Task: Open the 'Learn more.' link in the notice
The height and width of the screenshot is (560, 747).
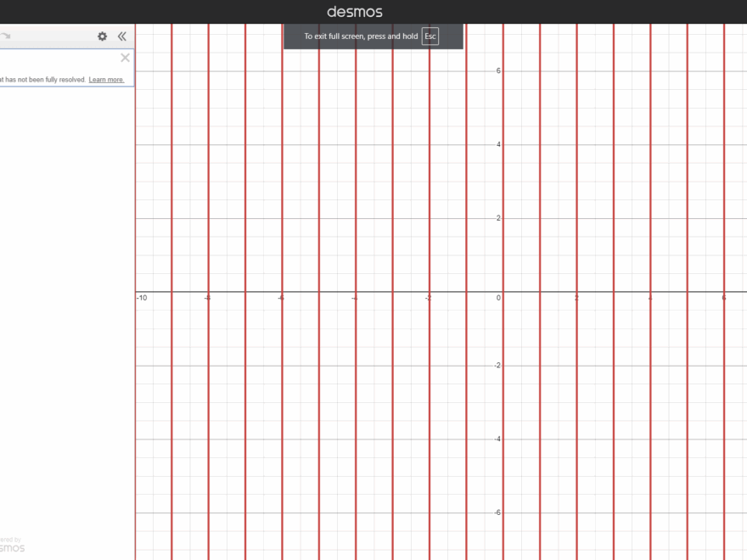Action: point(105,80)
